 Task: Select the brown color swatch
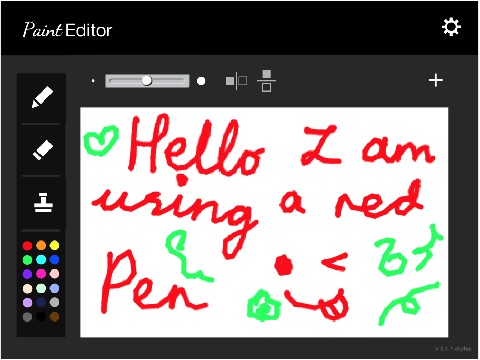point(54,317)
